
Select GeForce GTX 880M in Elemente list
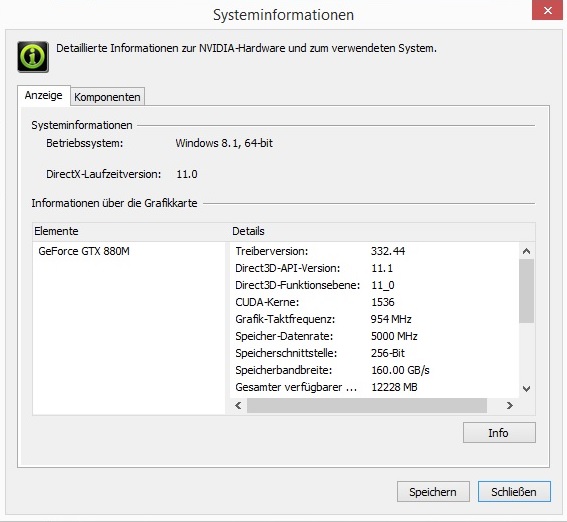(x=84, y=251)
